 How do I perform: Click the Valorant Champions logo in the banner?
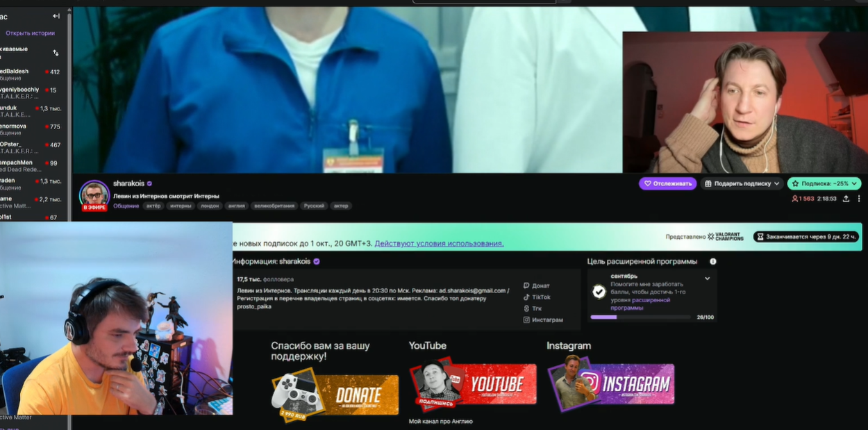tap(725, 237)
